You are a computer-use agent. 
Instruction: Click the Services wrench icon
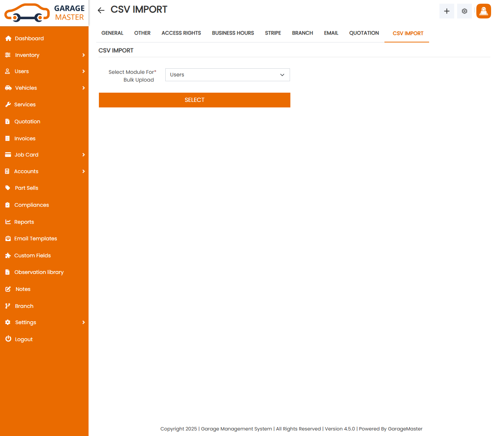pyautogui.click(x=8, y=104)
